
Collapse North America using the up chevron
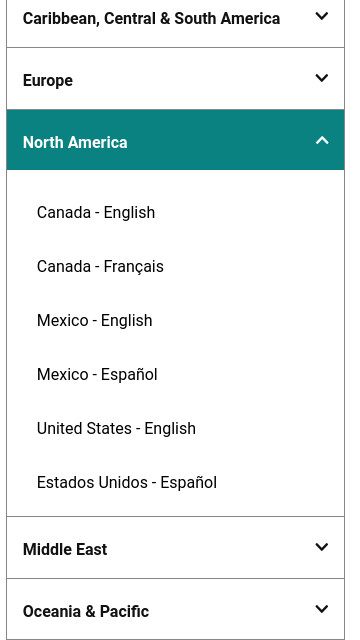(322, 140)
